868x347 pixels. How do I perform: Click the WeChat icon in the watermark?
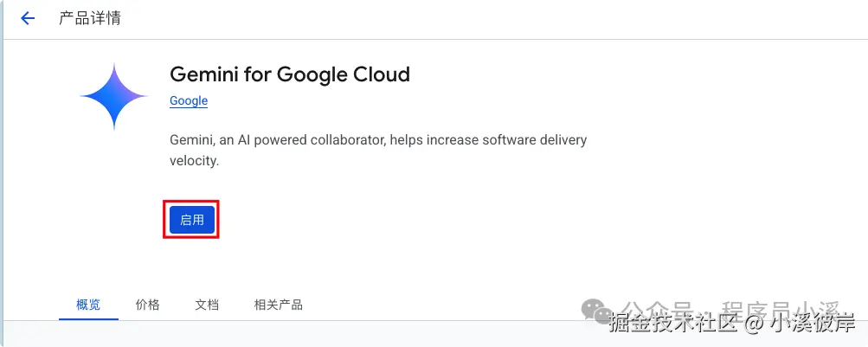coord(596,311)
